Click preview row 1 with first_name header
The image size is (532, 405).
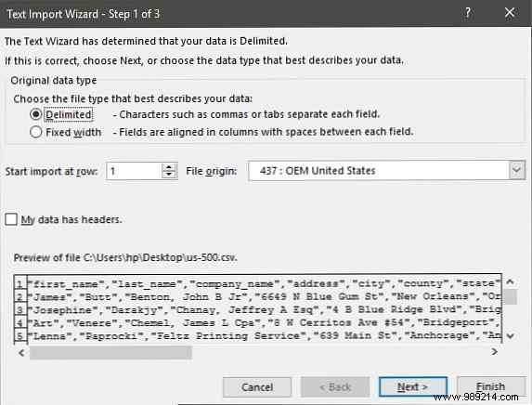click(x=257, y=283)
